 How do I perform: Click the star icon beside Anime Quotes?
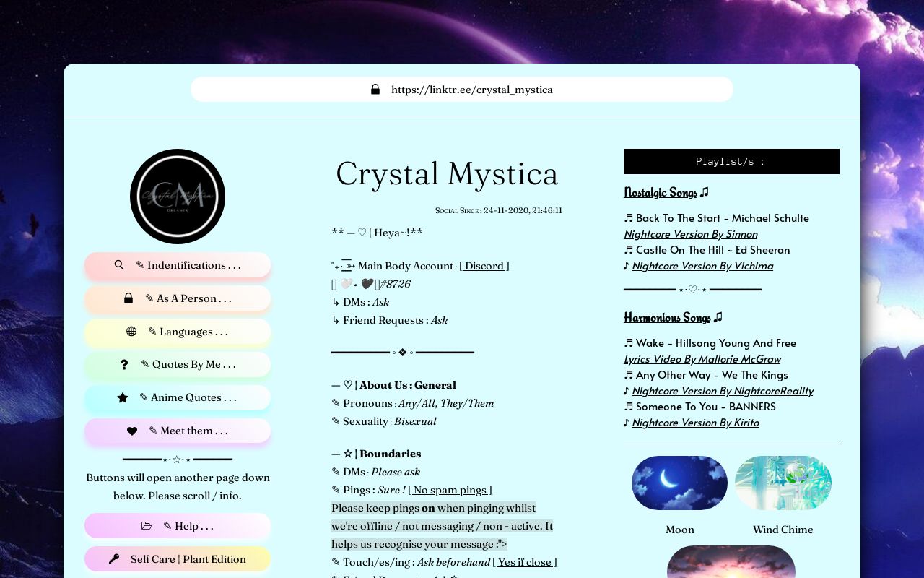[x=123, y=397]
